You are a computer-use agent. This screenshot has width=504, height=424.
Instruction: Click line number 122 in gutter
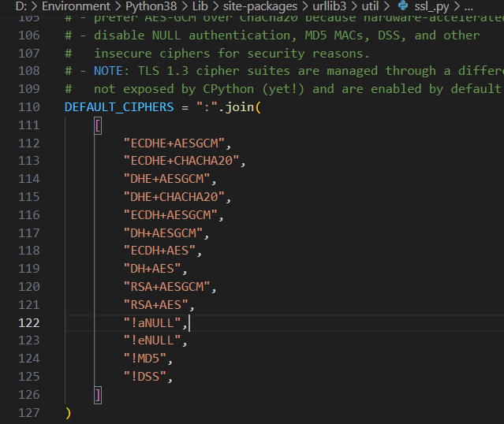(29, 323)
